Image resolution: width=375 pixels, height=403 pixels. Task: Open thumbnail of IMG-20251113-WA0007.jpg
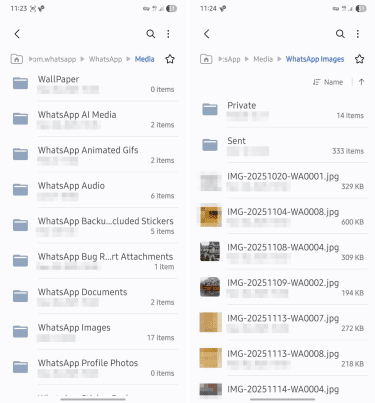[x=210, y=322]
